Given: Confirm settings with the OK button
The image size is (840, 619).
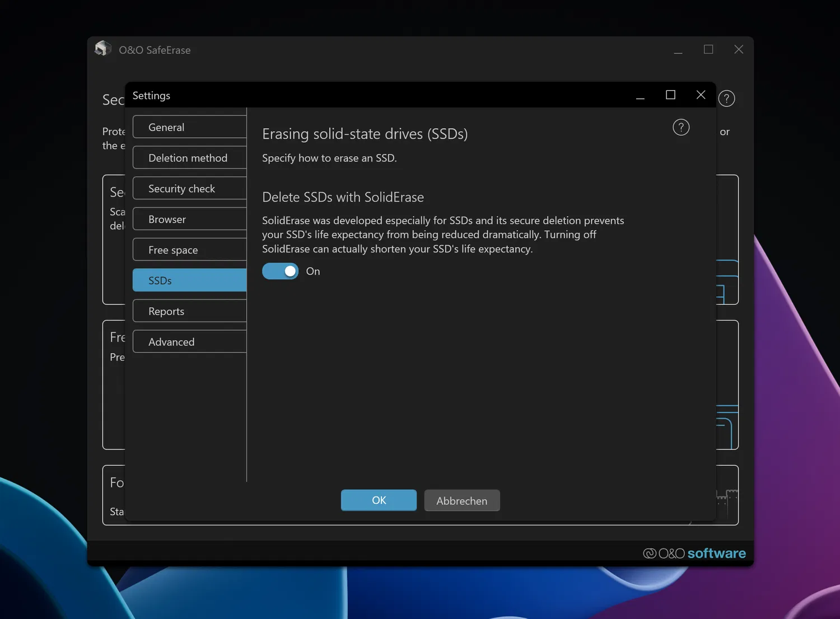Looking at the screenshot, I should point(379,500).
